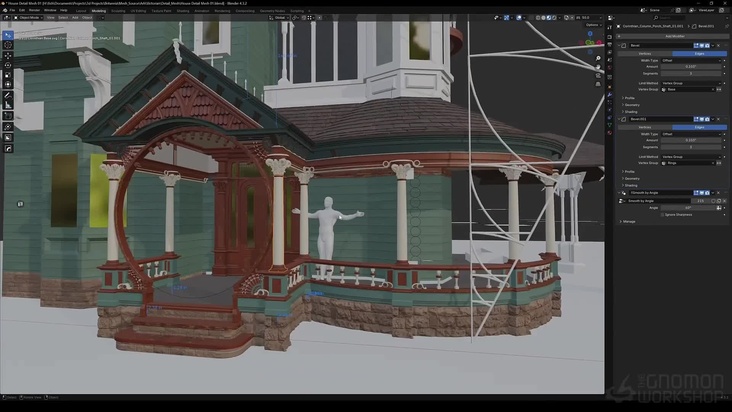732x412 pixels.
Task: Open the Modifiers wrench properties tab
Action: coord(610,95)
